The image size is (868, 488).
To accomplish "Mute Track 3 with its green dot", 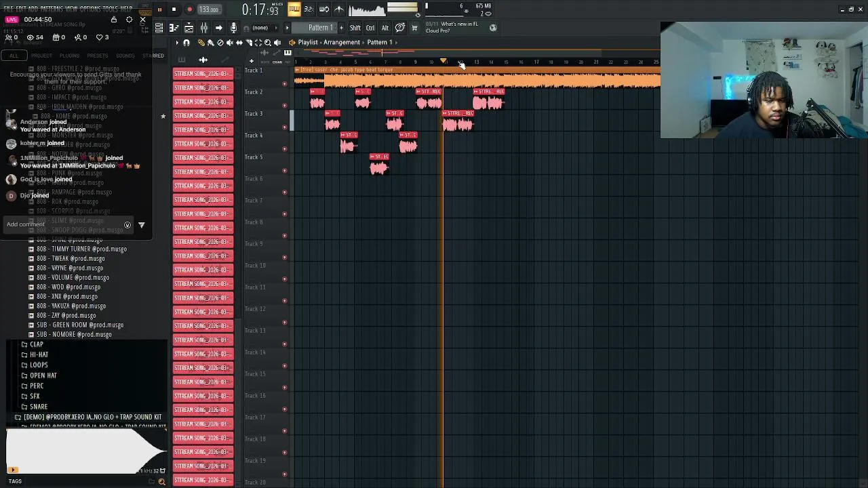I will coord(284,127).
